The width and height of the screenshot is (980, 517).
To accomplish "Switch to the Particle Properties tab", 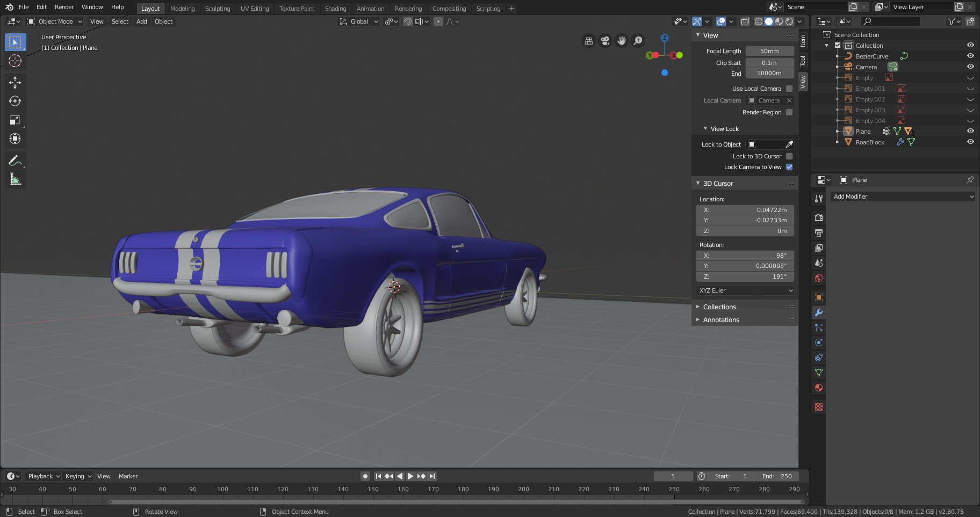I will [x=818, y=327].
